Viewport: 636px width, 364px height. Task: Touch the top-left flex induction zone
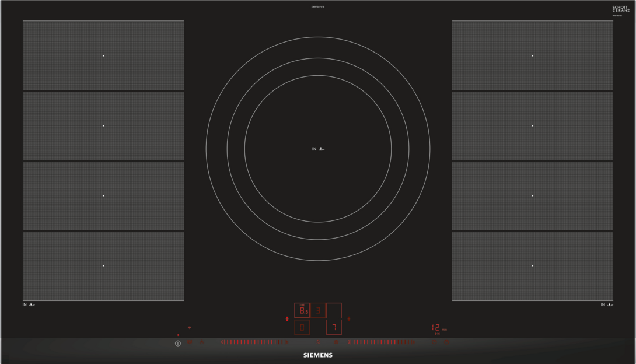[x=103, y=55]
